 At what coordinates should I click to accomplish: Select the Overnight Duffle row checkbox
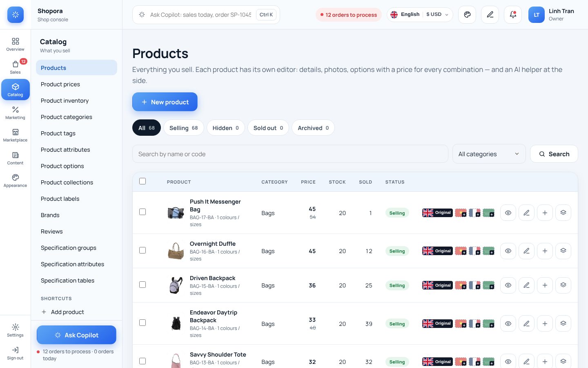coord(143,250)
